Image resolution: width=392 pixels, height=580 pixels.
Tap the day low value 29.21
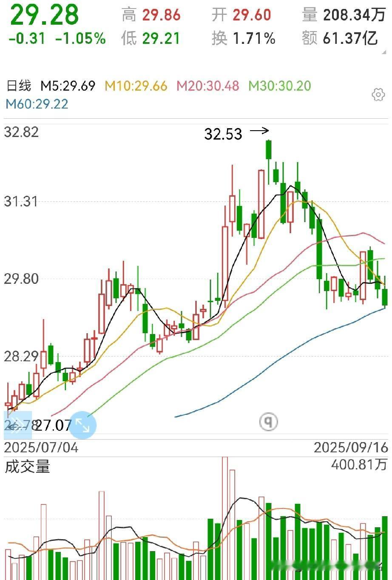(x=161, y=39)
